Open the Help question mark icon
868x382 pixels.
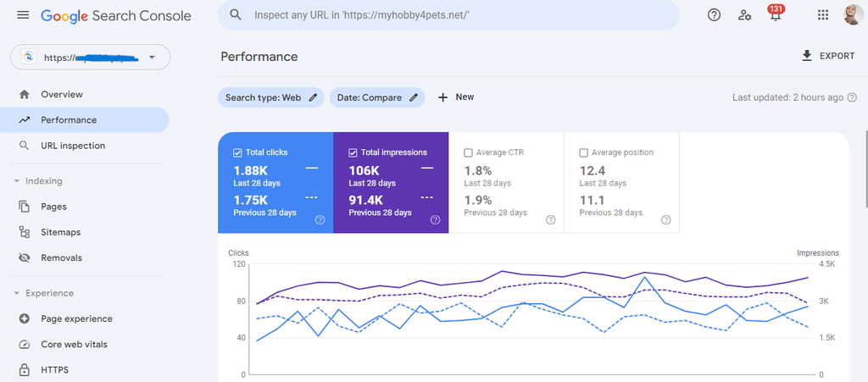pos(714,15)
